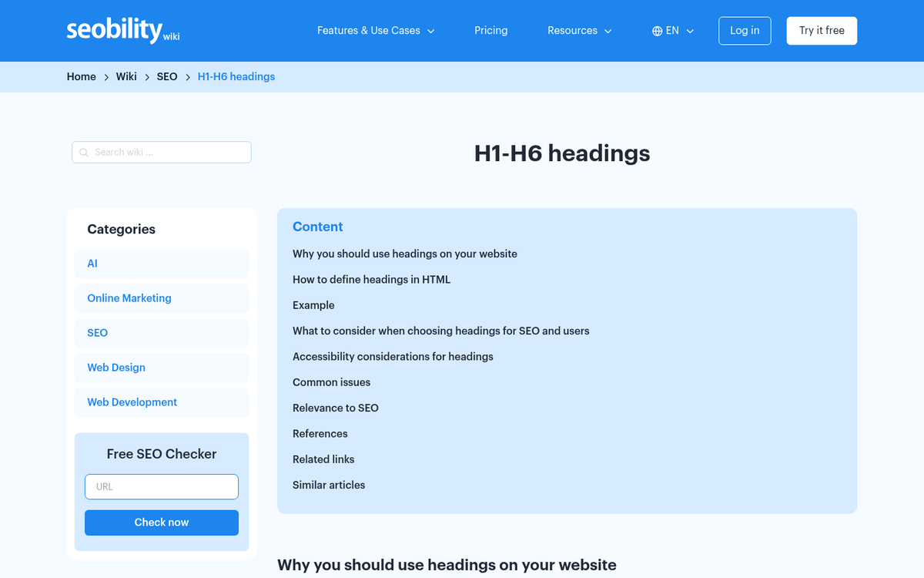Click the Wiki breadcrumb link
The width and height of the screenshot is (924, 578).
(x=126, y=76)
